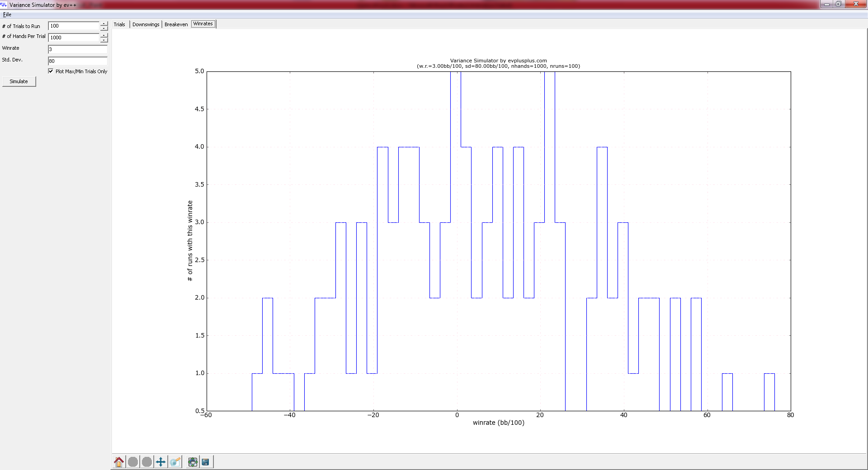The image size is (868, 470).
Task: Go back to previous plot view
Action: [x=133, y=462]
